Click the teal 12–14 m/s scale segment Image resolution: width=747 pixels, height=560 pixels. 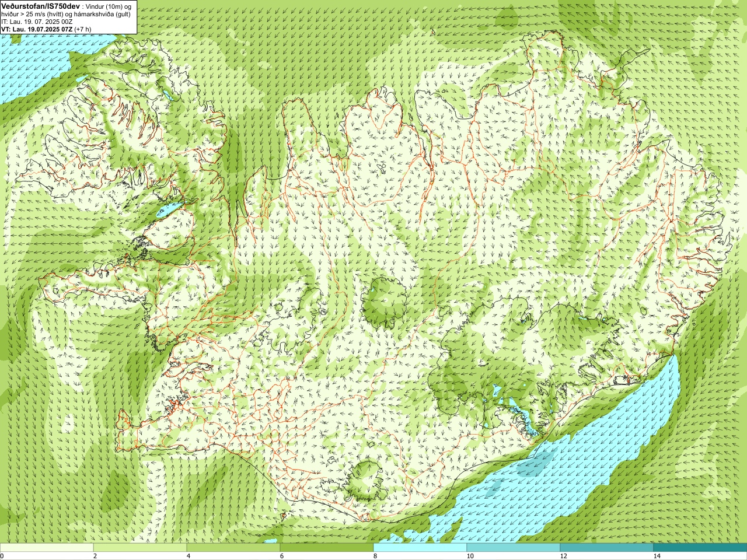[607, 548]
